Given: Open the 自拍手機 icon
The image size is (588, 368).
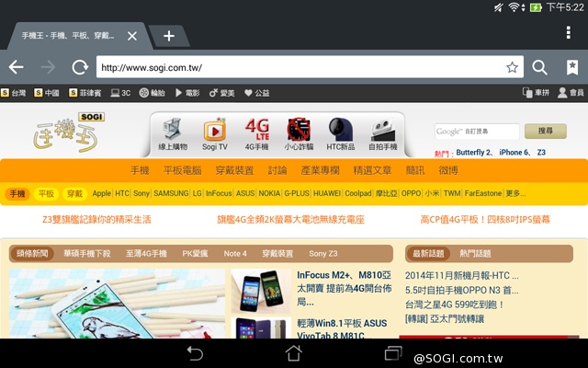Looking at the screenshot, I should click(383, 134).
